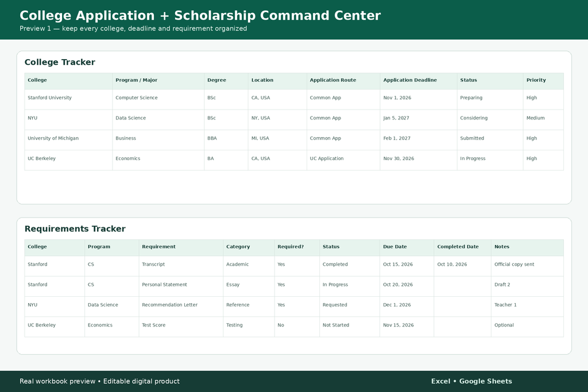Select the Required? column header
Screen dimensions: 588x392
tap(297, 247)
